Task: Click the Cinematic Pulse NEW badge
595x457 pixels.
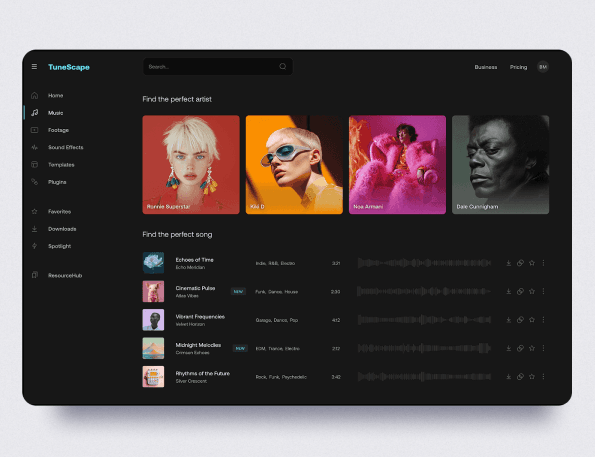Action: point(238,292)
